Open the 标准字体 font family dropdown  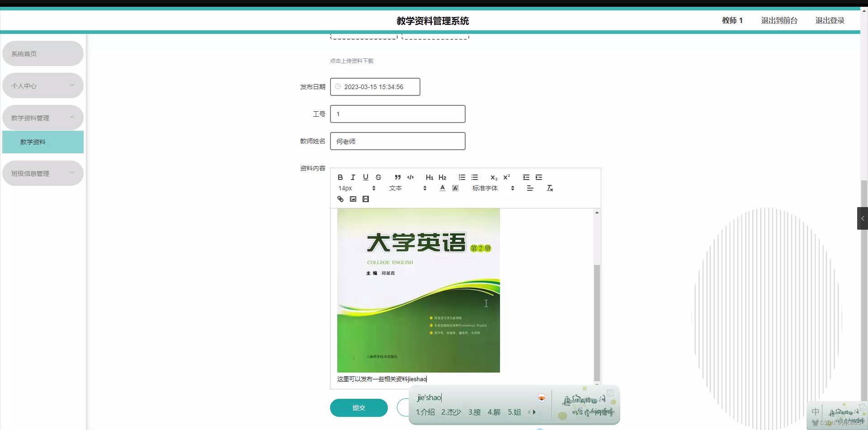pyautogui.click(x=493, y=188)
